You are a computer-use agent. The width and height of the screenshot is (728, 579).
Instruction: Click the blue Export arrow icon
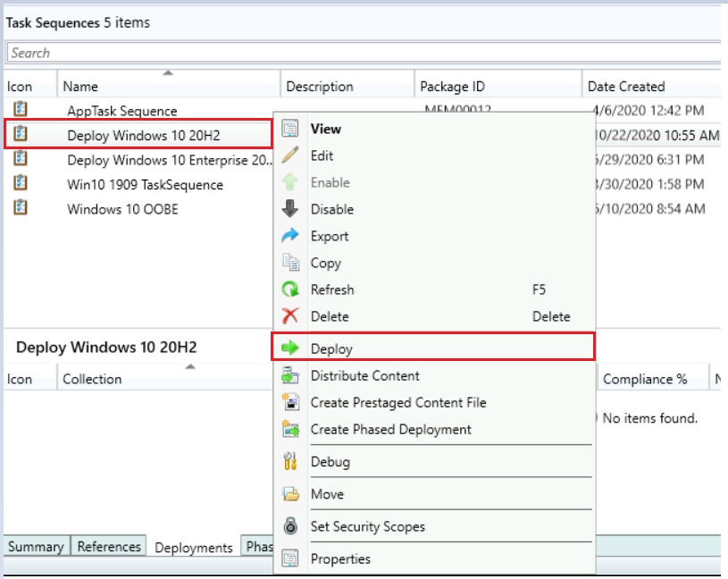[290, 236]
